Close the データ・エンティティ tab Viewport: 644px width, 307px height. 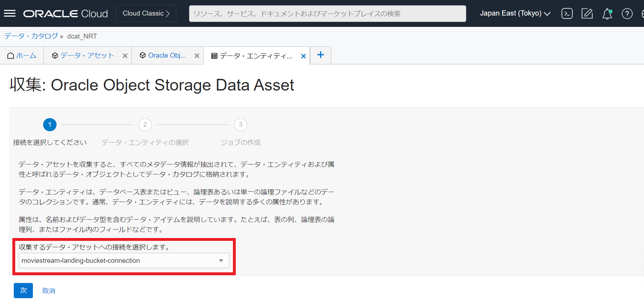point(303,56)
